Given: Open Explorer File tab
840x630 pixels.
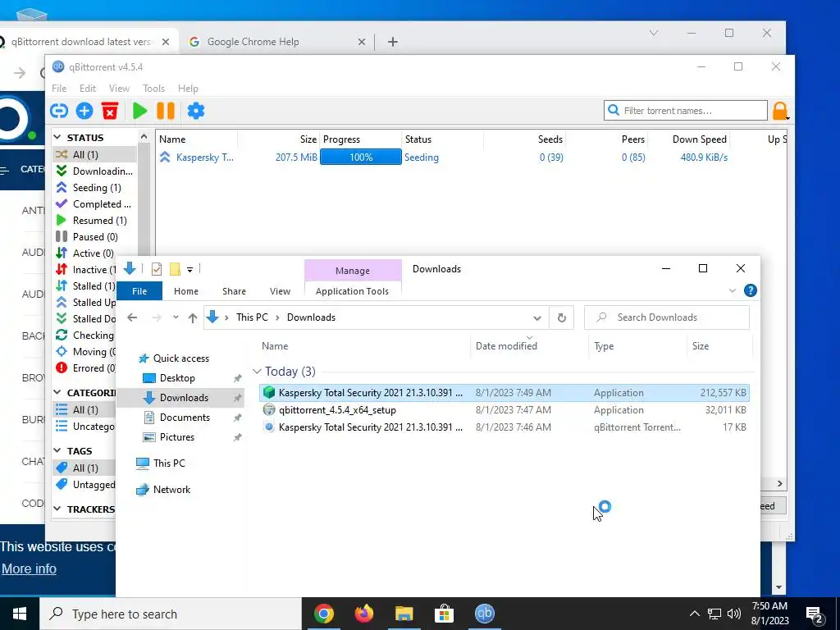Looking at the screenshot, I should click(x=139, y=291).
